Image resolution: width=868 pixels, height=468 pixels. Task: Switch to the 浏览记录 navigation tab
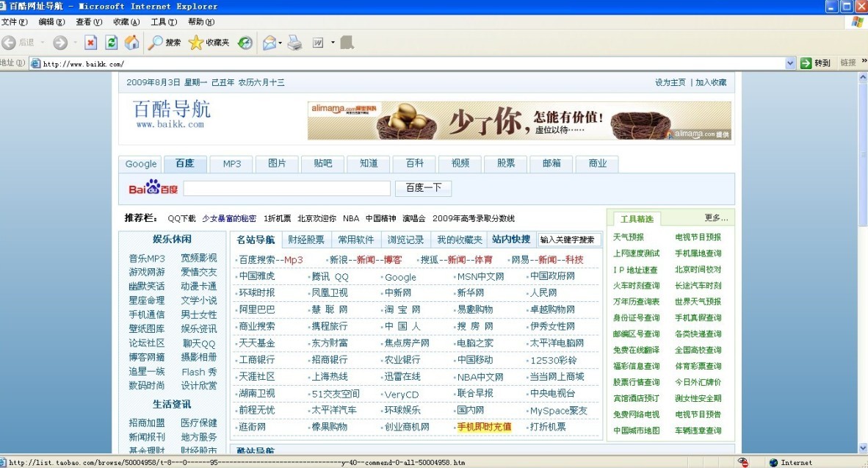(x=405, y=240)
